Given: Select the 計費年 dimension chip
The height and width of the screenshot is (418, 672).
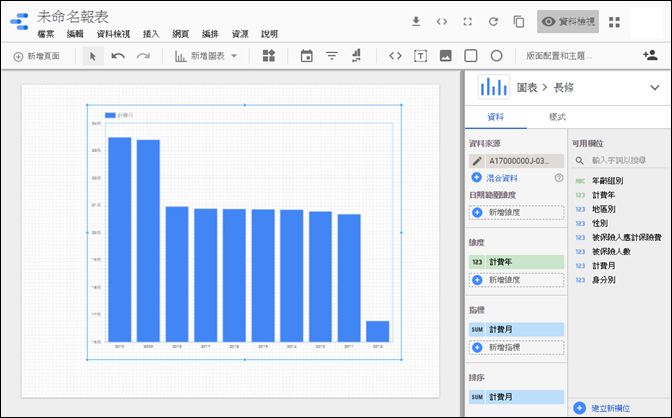Looking at the screenshot, I should [x=516, y=262].
